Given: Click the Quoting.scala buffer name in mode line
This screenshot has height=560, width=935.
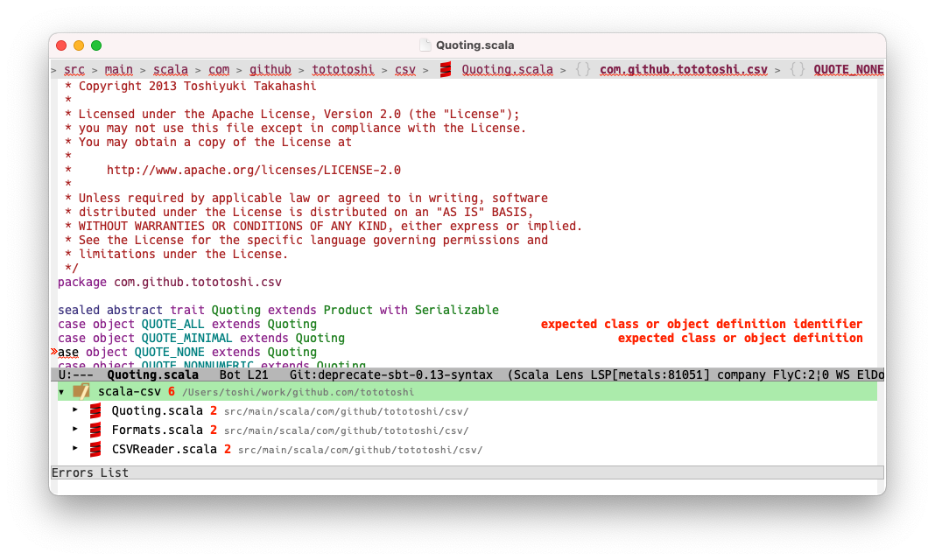Looking at the screenshot, I should click(x=152, y=374).
